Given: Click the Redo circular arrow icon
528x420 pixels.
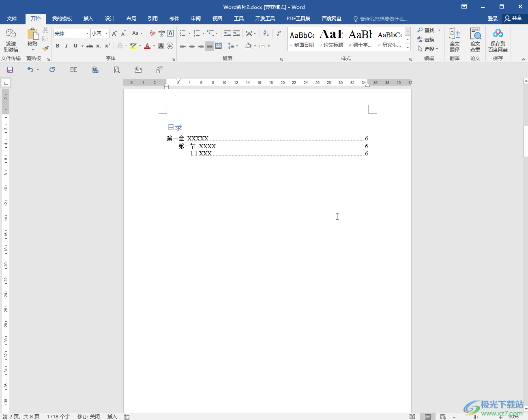Looking at the screenshot, I should [52, 70].
